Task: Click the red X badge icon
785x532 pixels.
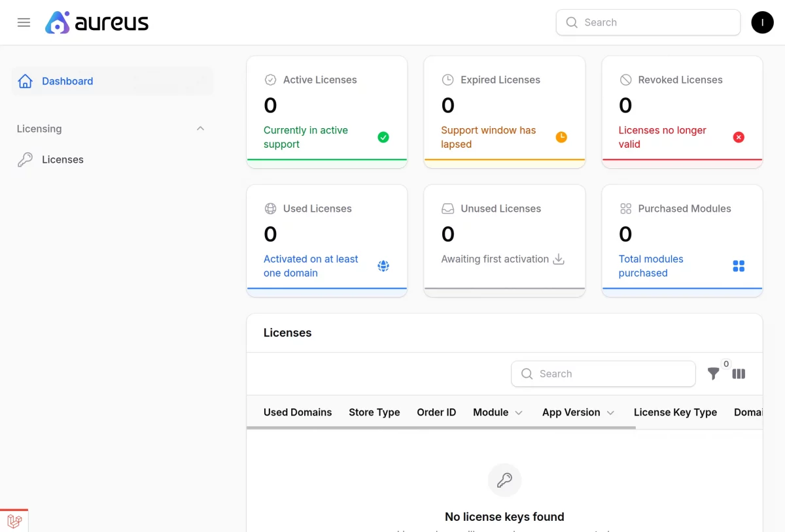Action: pyautogui.click(x=739, y=137)
